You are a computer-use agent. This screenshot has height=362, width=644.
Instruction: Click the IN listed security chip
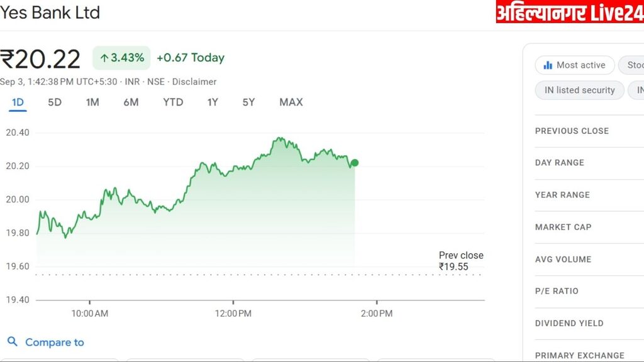(x=579, y=90)
